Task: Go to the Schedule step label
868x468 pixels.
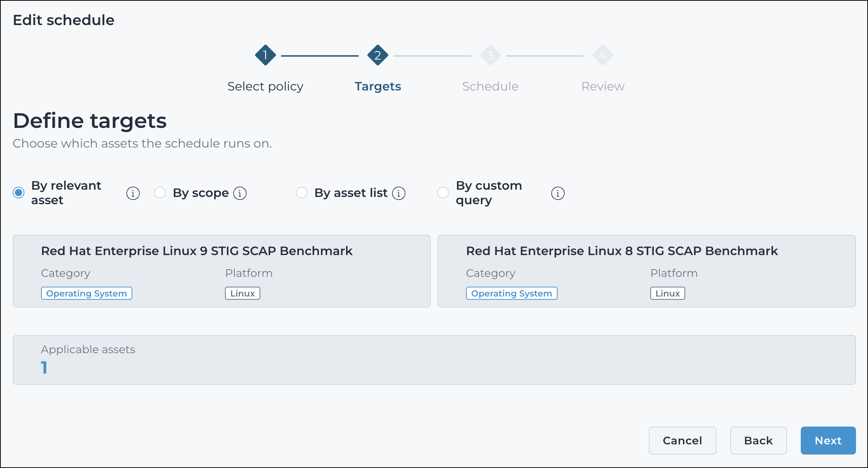Action: click(490, 86)
